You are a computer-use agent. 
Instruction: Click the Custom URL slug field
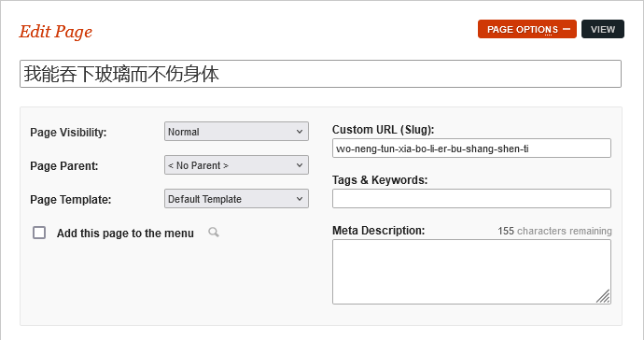pyautogui.click(x=471, y=149)
